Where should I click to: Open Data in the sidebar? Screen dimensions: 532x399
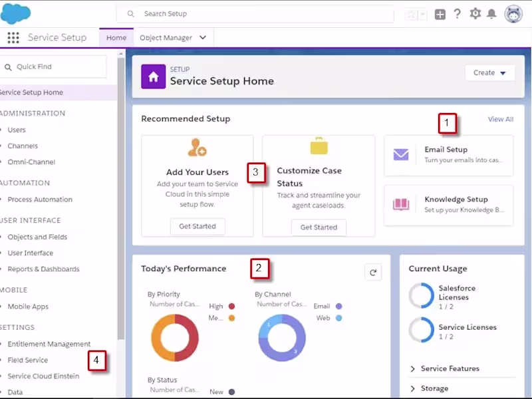coord(15,392)
